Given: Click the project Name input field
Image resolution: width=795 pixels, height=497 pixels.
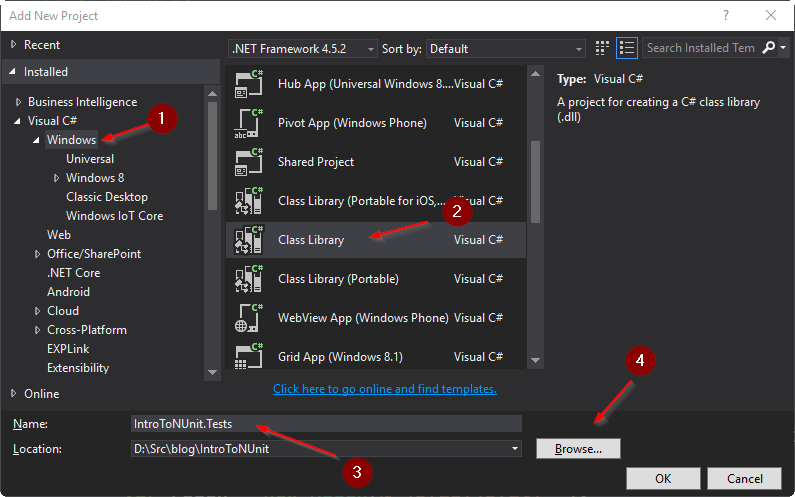Looking at the screenshot, I should tap(326, 423).
